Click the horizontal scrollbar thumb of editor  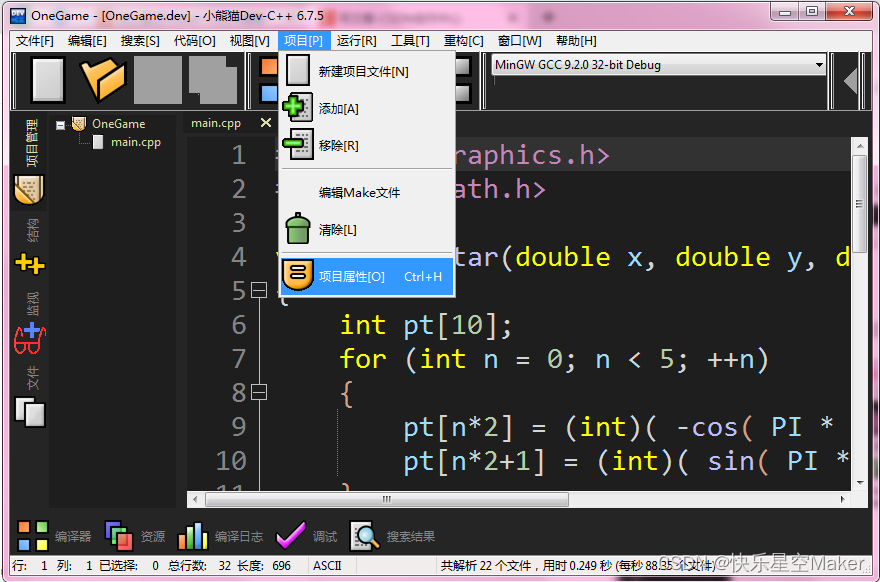pos(387,499)
